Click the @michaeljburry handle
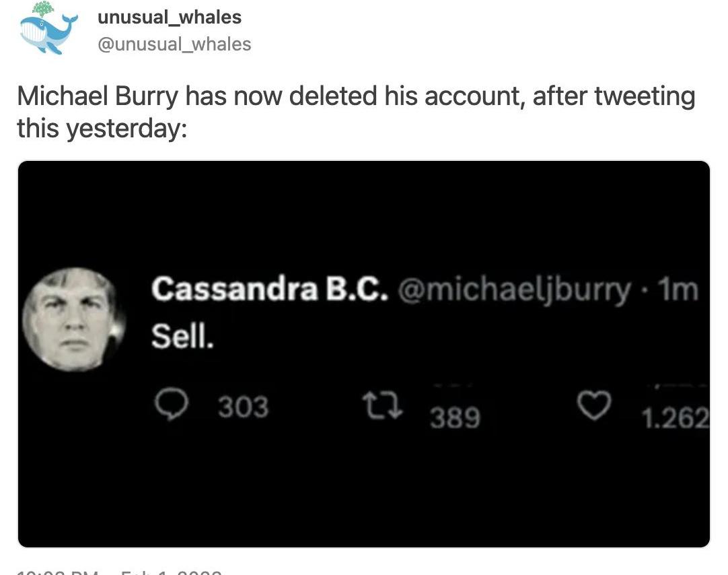Image resolution: width=728 pixels, height=575 pixels. coord(515,290)
